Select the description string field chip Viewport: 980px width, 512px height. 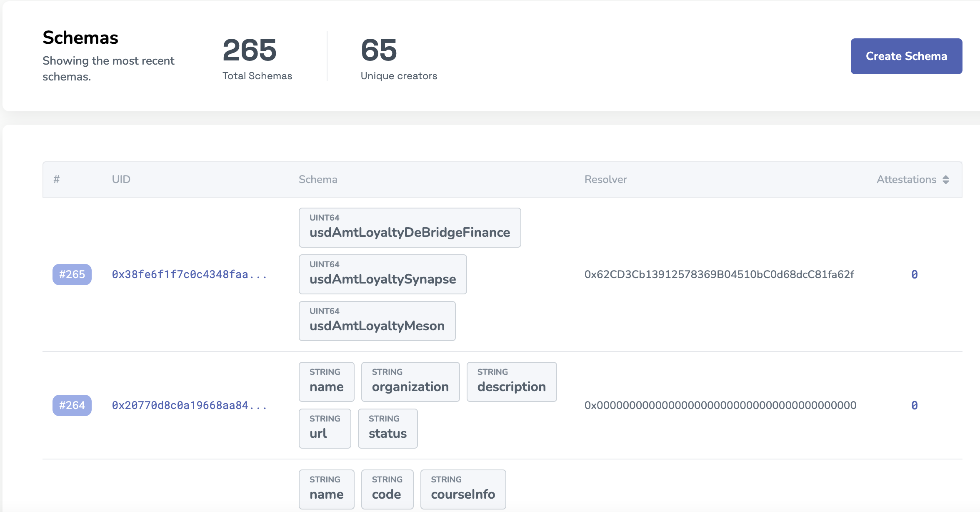(x=511, y=382)
